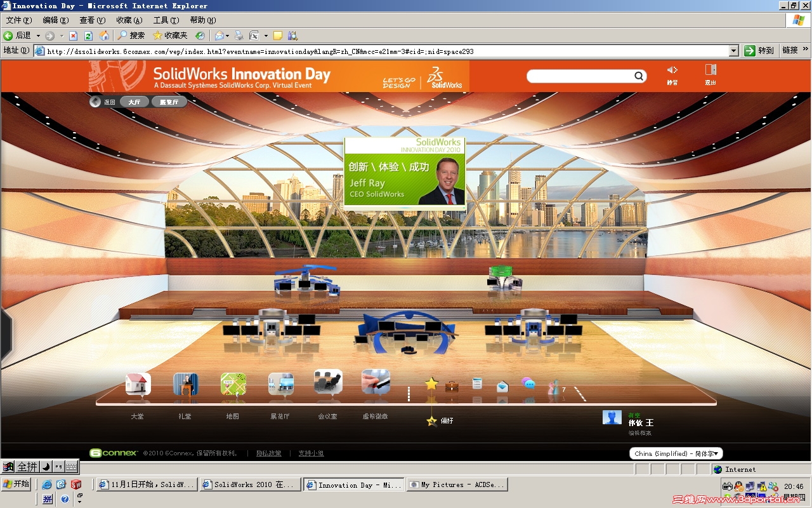Open the 收藏(A) menu
Viewport: 812px width, 508px height.
tap(129, 20)
